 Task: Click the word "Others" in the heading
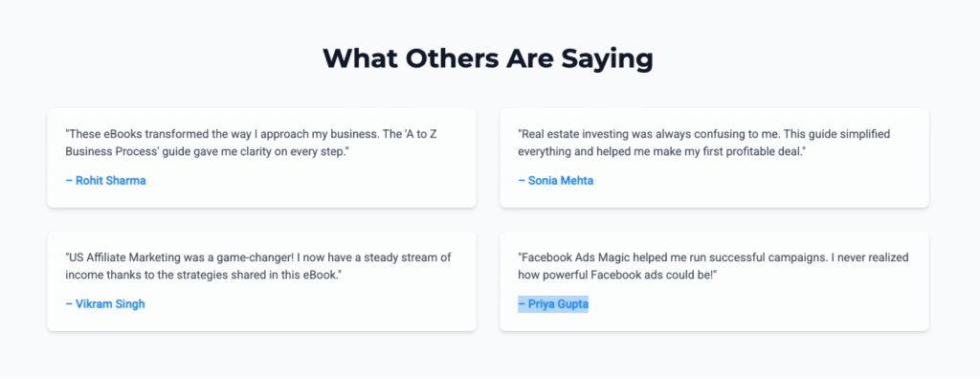coord(446,58)
